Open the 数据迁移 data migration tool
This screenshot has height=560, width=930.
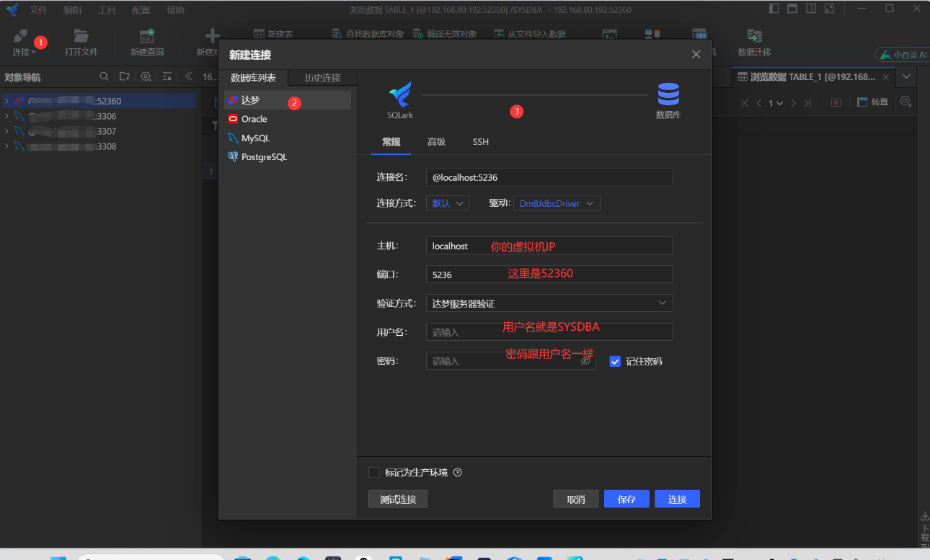pyautogui.click(x=754, y=37)
